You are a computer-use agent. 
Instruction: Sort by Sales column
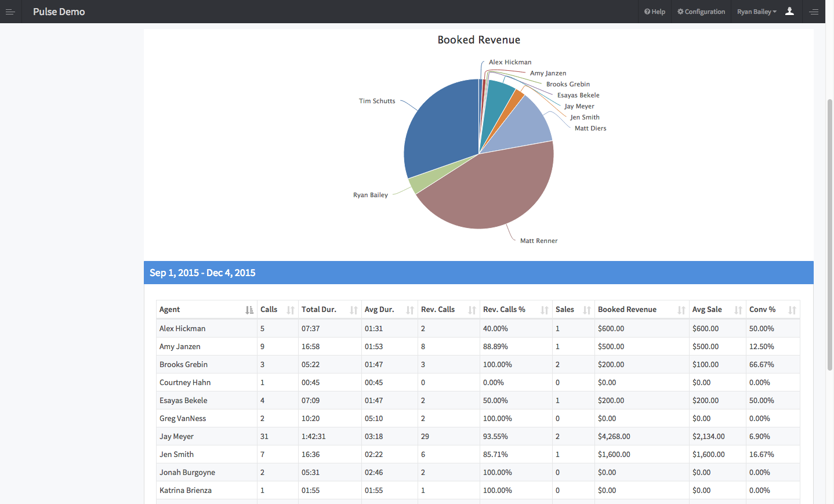pyautogui.click(x=588, y=310)
